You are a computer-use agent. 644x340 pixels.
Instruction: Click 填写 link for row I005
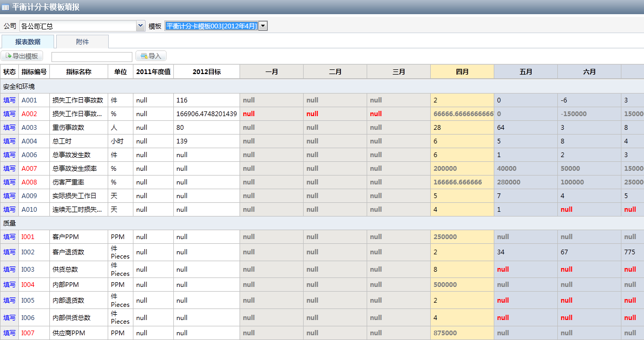click(x=9, y=301)
